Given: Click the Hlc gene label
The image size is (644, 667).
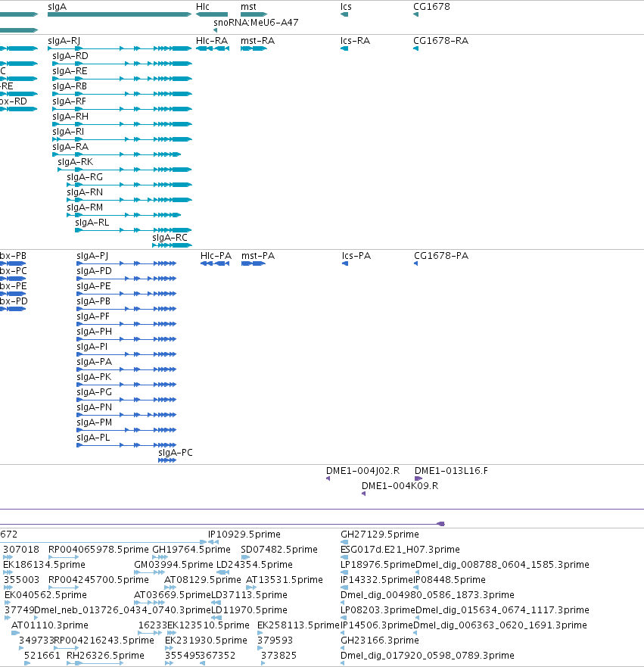Looking at the screenshot, I should tap(203, 7).
